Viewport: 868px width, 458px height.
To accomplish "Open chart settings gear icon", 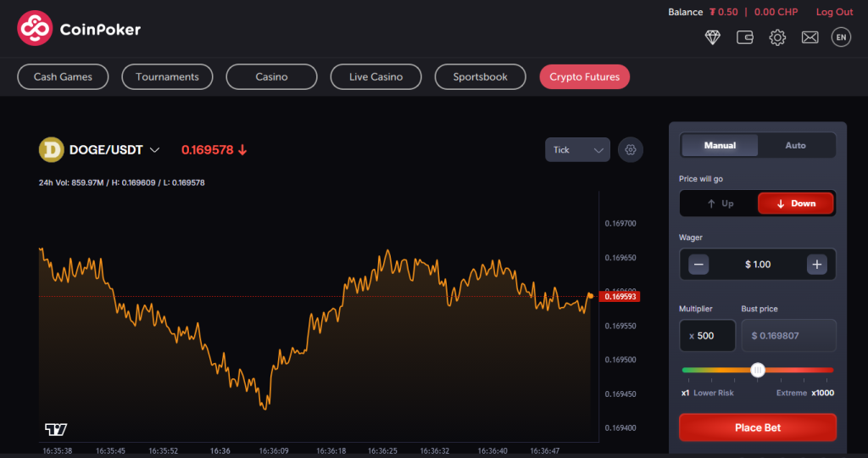I will pyautogui.click(x=630, y=149).
